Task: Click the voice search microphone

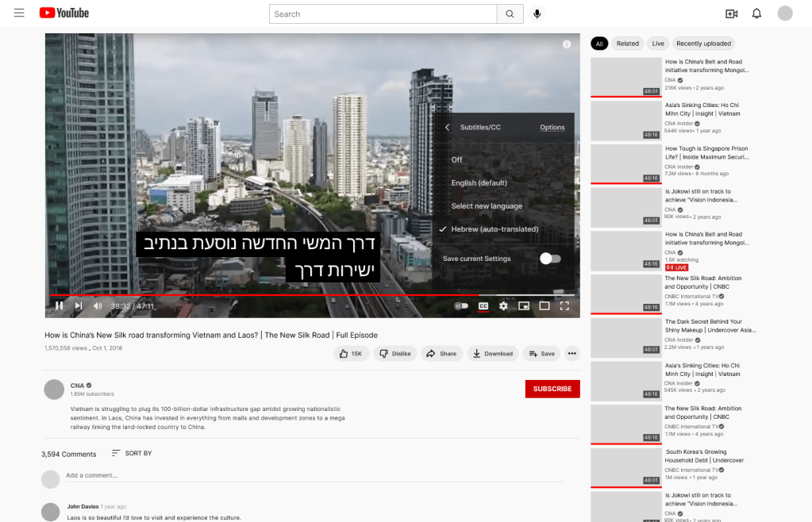Action: point(537,13)
